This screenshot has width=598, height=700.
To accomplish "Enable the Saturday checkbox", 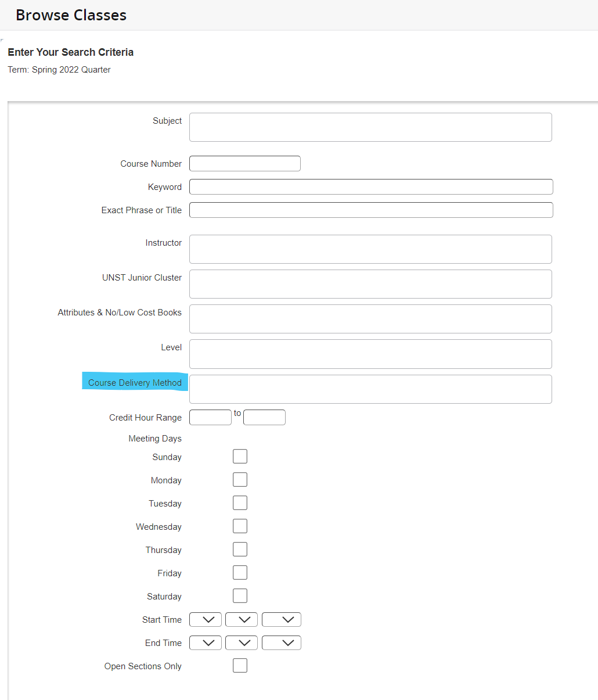I will [x=240, y=595].
